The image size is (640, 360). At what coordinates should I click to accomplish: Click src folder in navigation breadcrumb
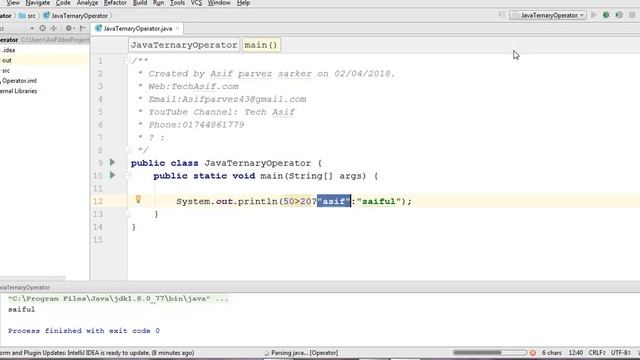(27, 16)
